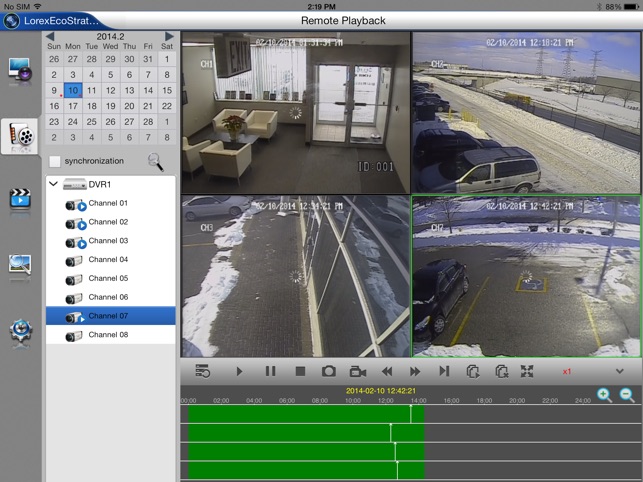The height and width of the screenshot is (482, 643).
Task: Start recording with the camcorder icon
Action: click(x=357, y=371)
